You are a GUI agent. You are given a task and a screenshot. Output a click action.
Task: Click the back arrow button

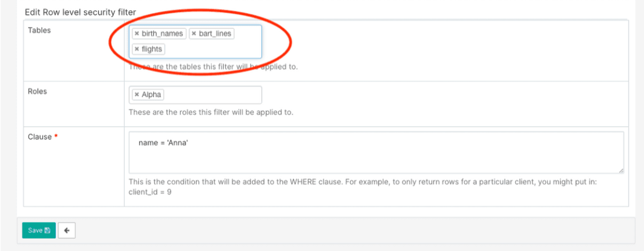coord(67,230)
